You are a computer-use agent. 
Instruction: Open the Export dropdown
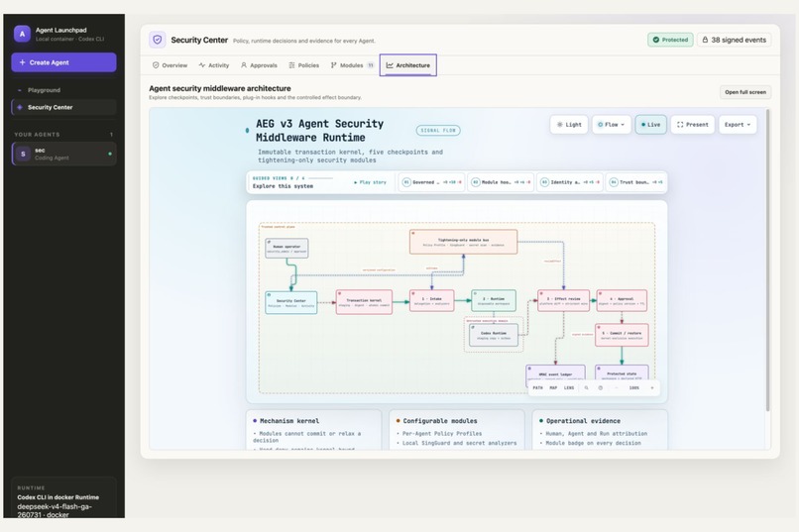(x=738, y=125)
